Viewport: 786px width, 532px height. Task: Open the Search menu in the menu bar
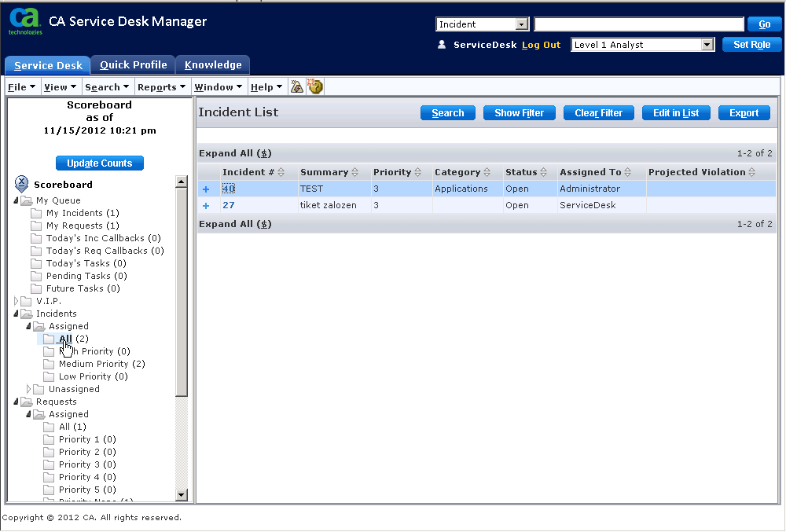pyautogui.click(x=107, y=87)
